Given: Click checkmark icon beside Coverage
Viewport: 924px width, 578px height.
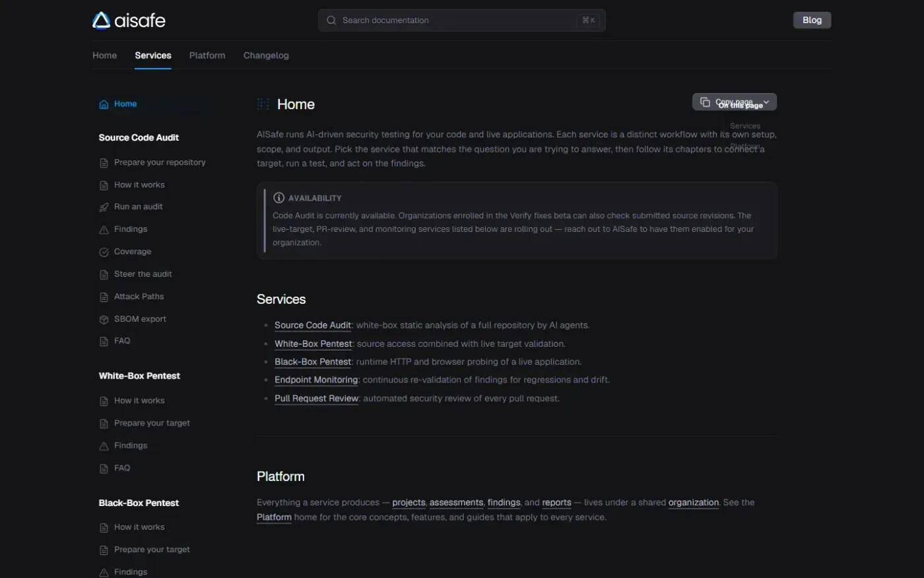Looking at the screenshot, I should click(104, 252).
